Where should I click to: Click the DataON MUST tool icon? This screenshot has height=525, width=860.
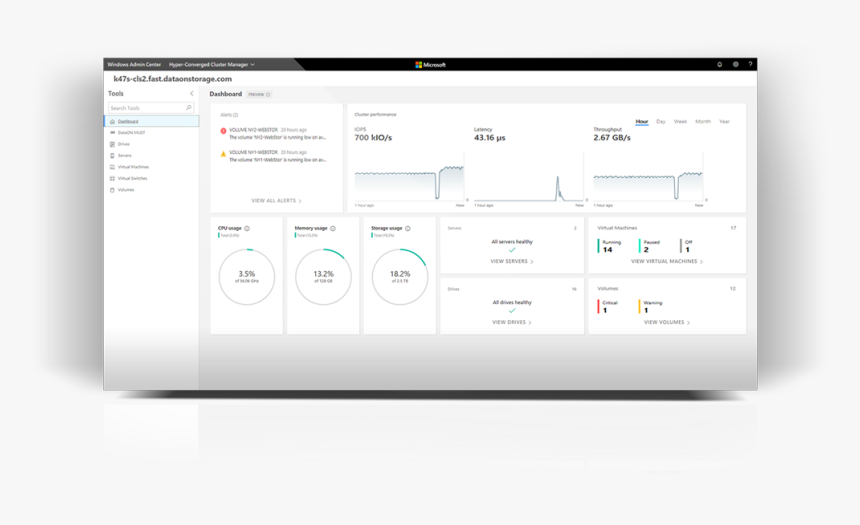112,133
